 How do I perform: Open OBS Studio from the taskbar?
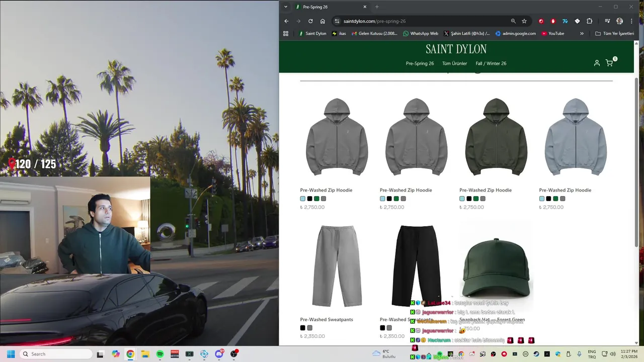[234, 354]
